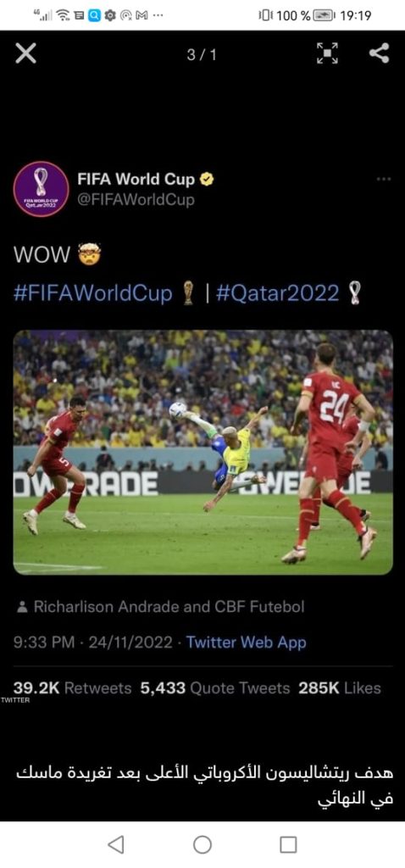The height and width of the screenshot is (868, 405).
Task: Tap the verified badge next to FIFA World Cup
Action: coord(207,180)
